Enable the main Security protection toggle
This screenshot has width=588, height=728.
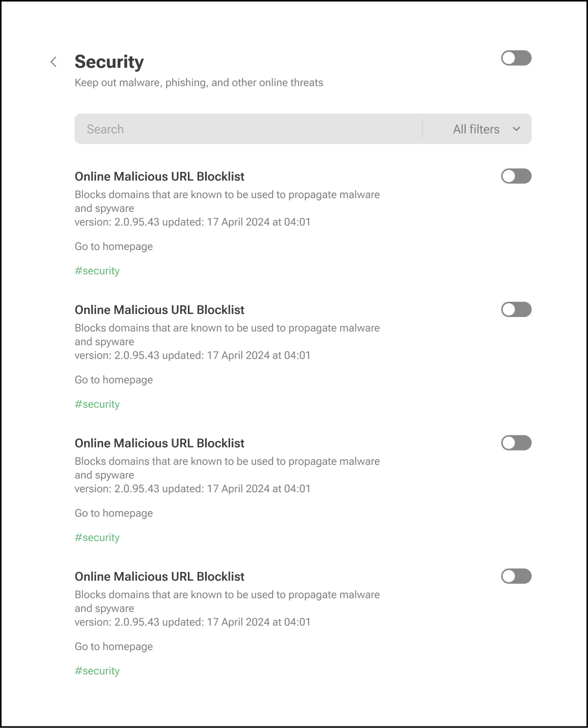516,58
